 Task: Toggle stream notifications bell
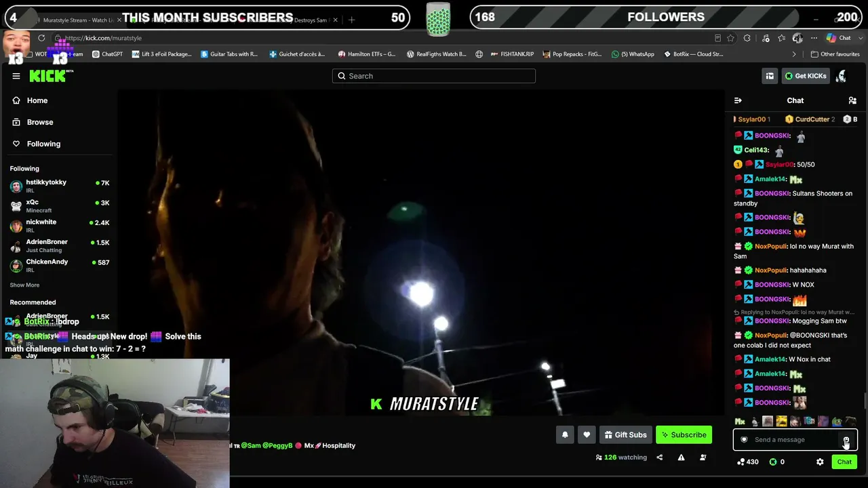coord(565,435)
